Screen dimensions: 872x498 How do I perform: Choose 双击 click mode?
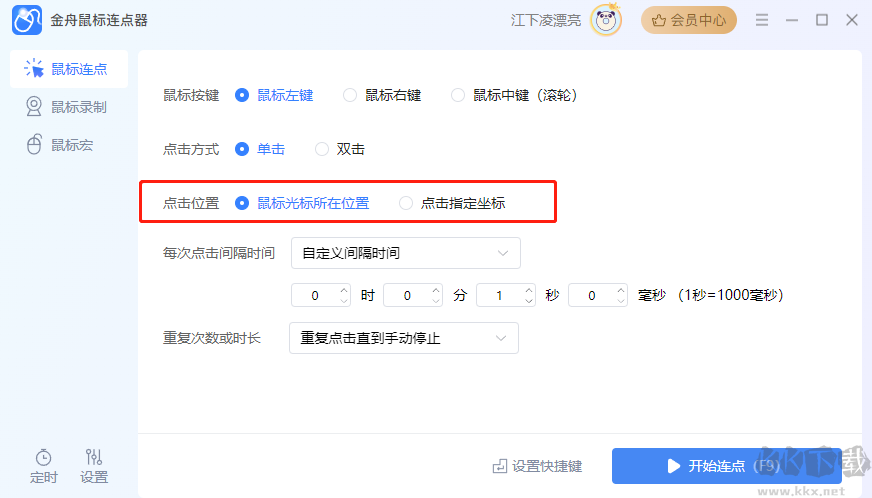tap(322, 149)
